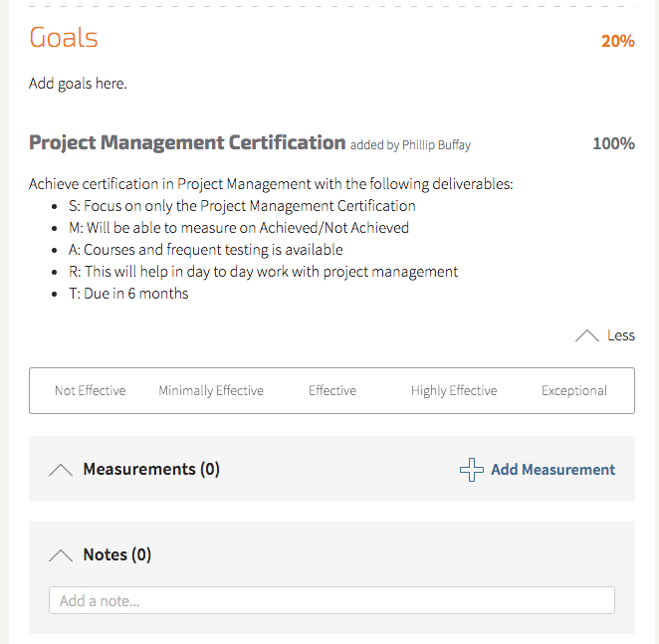
Task: Collapse goal details with Less chevron
Action: coord(586,335)
